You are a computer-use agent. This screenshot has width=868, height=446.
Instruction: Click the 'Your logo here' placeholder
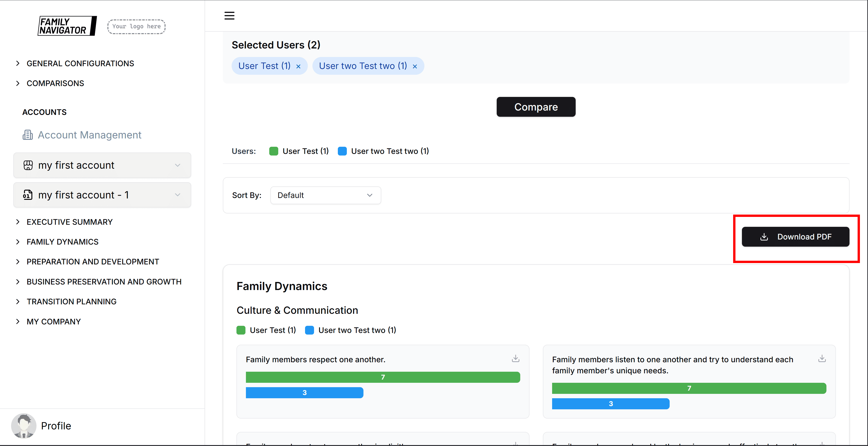(136, 26)
